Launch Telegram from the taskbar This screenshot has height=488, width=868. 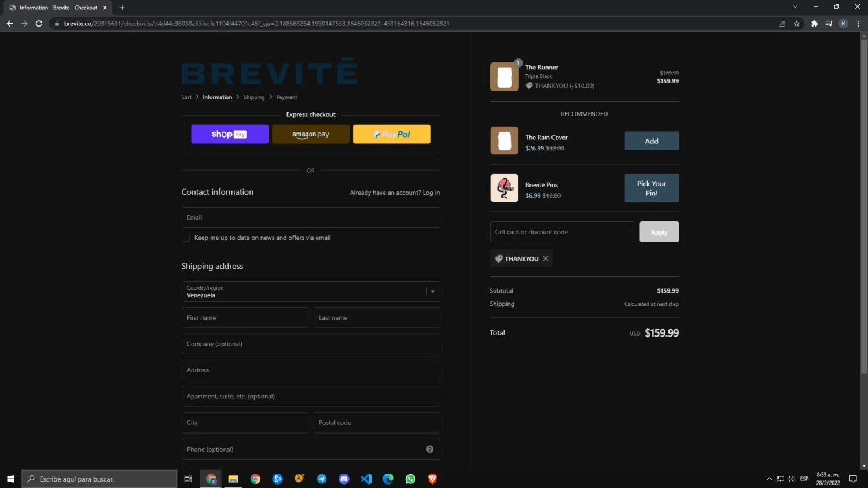tap(322, 479)
